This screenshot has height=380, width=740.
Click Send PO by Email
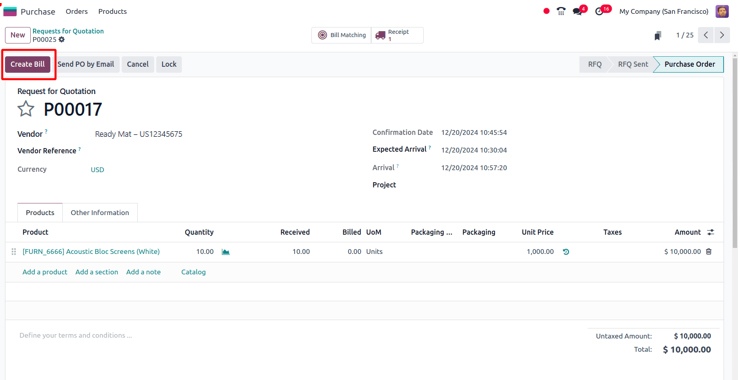pyautogui.click(x=86, y=65)
